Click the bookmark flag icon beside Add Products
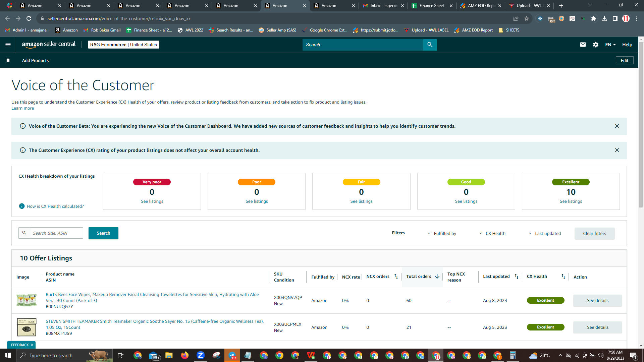Screen dimensions: 644x362 click(8, 60)
